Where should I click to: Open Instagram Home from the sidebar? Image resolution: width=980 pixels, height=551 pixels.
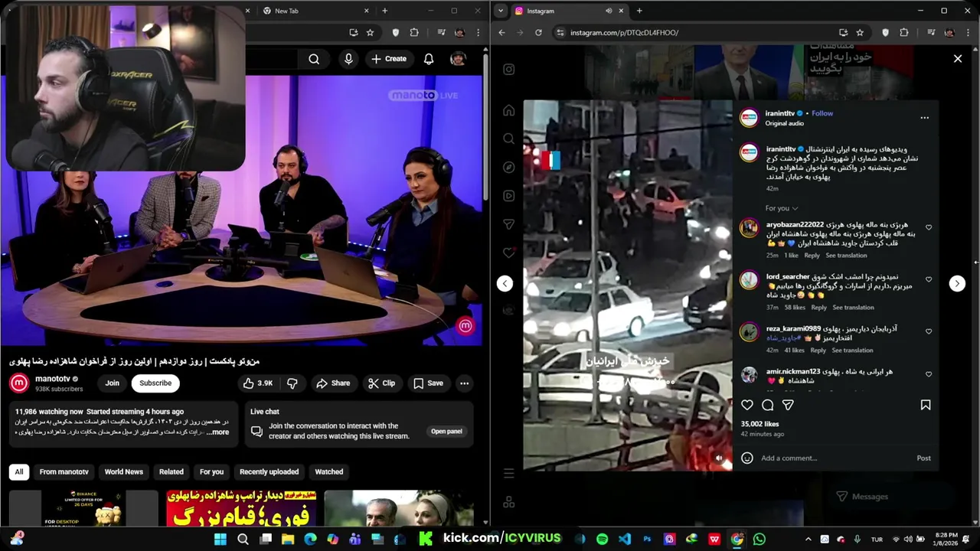point(508,110)
